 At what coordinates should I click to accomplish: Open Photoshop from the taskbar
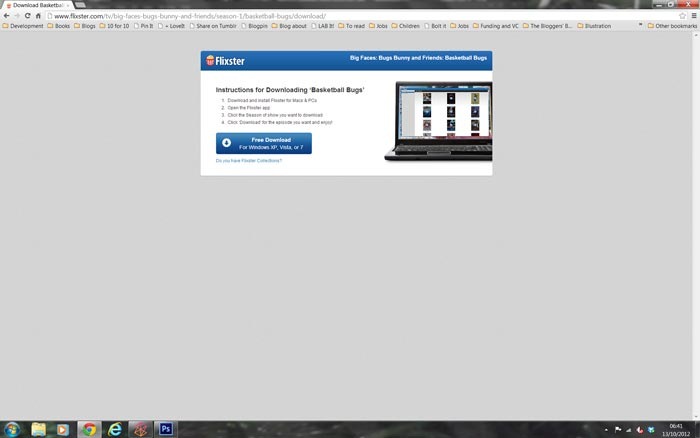(x=166, y=430)
